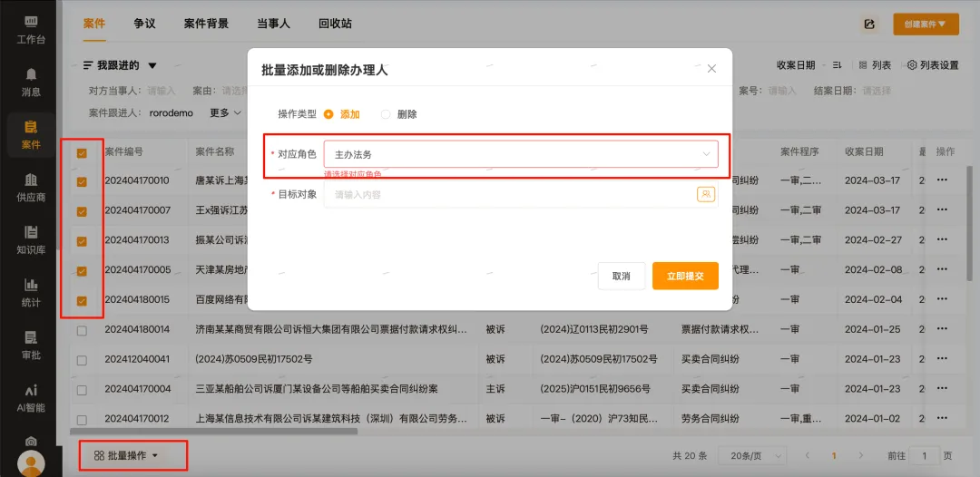Expand the 更多 filters dropdown
Image resolution: width=980 pixels, height=477 pixels.
226,113
